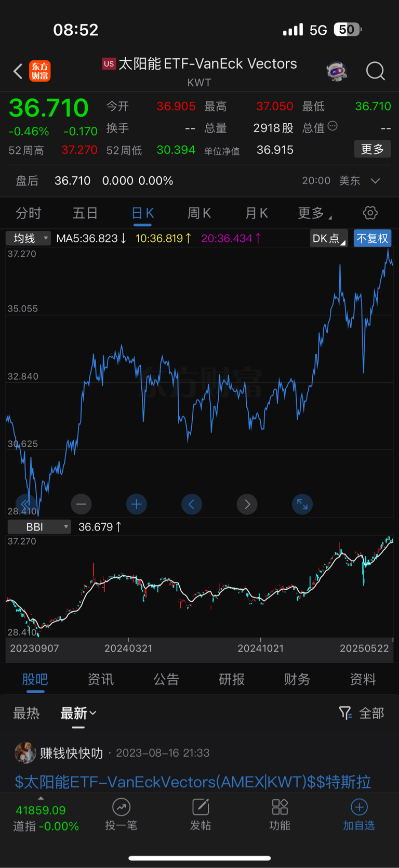The width and height of the screenshot is (399, 868).
Task: Toggle 不复权 adjustment mode
Action: point(373,238)
